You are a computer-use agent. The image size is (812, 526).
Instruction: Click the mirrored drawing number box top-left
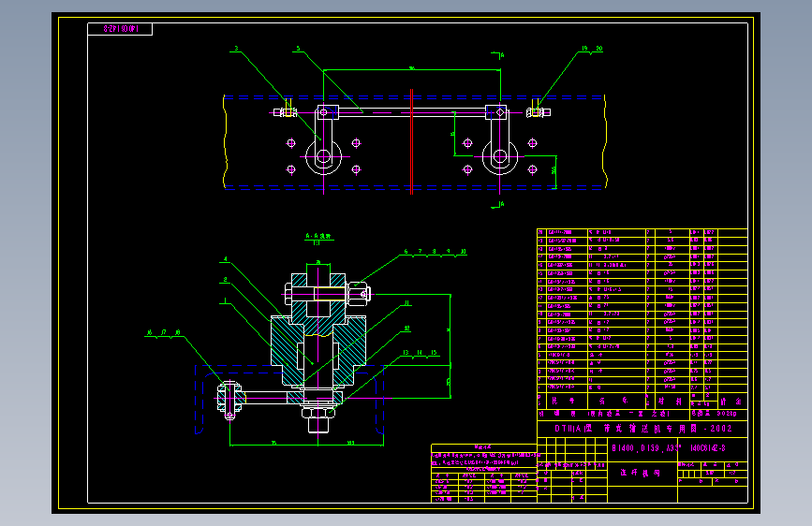(x=120, y=29)
